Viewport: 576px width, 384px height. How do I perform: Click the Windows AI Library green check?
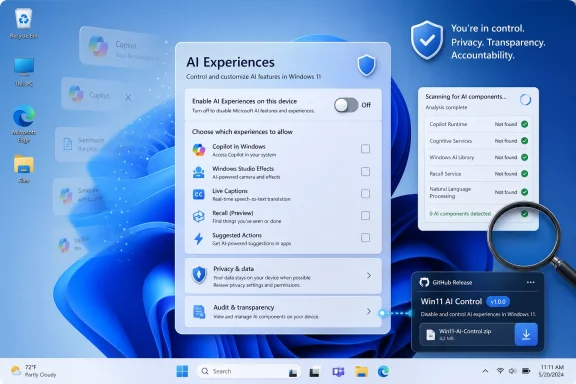pos(525,157)
